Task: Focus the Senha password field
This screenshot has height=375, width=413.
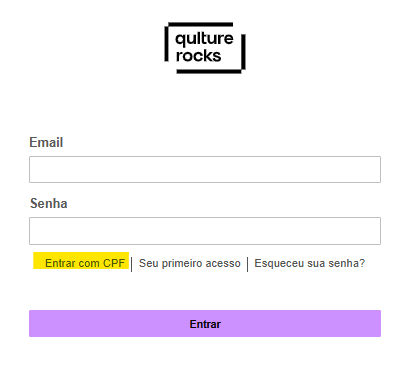Action: coord(205,231)
